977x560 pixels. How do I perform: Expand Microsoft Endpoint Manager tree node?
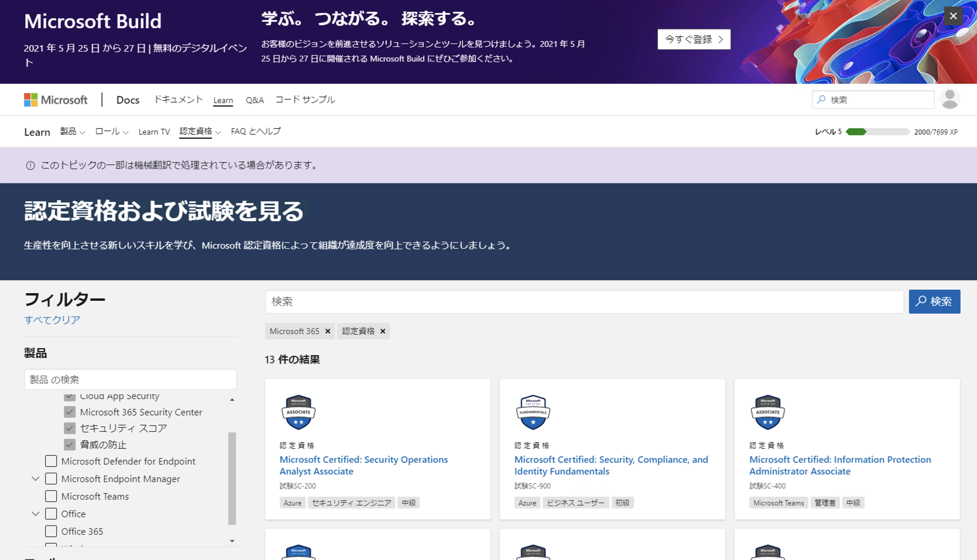36,479
